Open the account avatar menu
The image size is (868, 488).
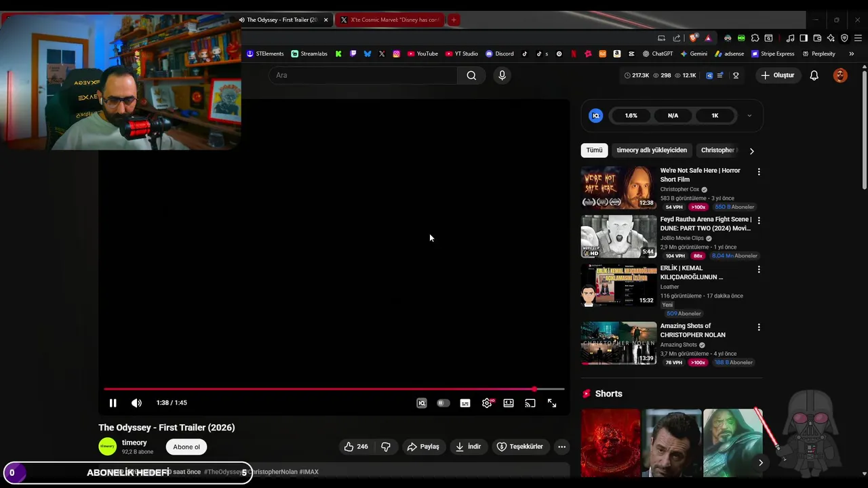click(840, 75)
